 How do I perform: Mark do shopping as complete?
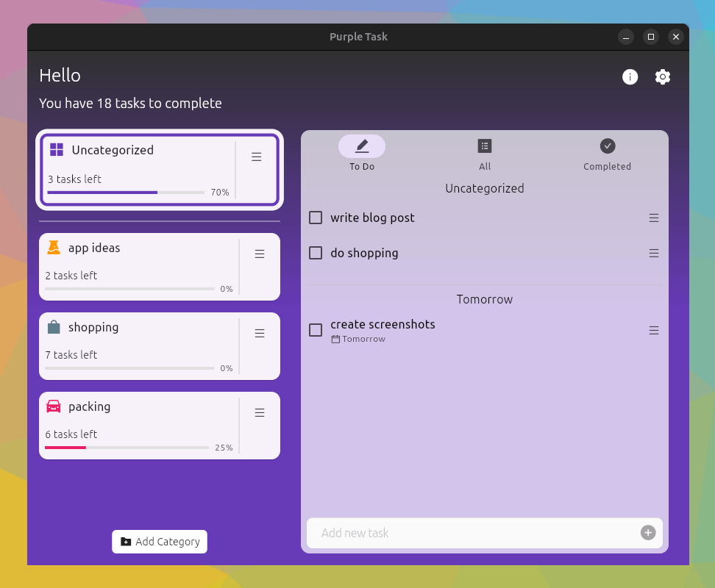(x=316, y=253)
